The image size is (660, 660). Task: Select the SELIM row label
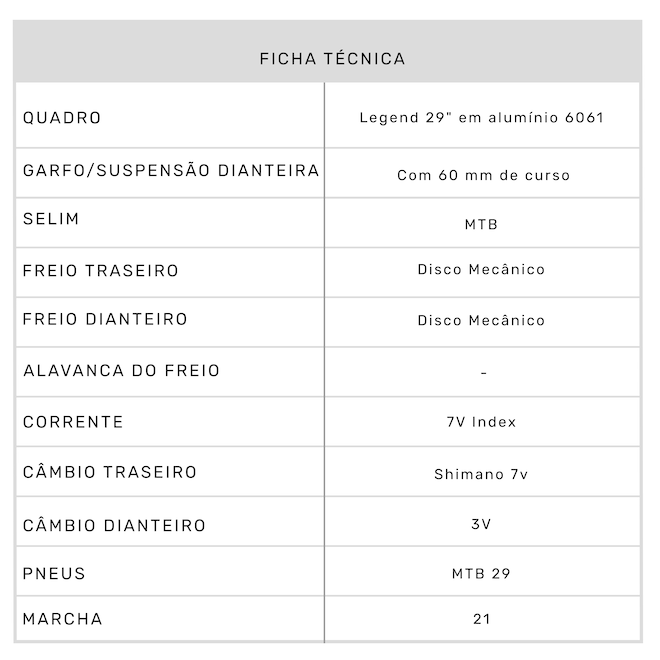[51, 218]
